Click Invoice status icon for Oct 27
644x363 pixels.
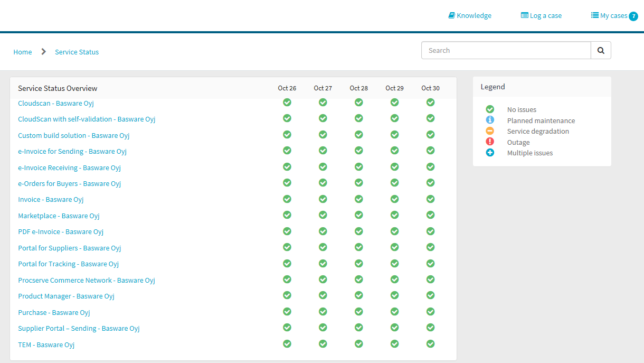click(323, 199)
